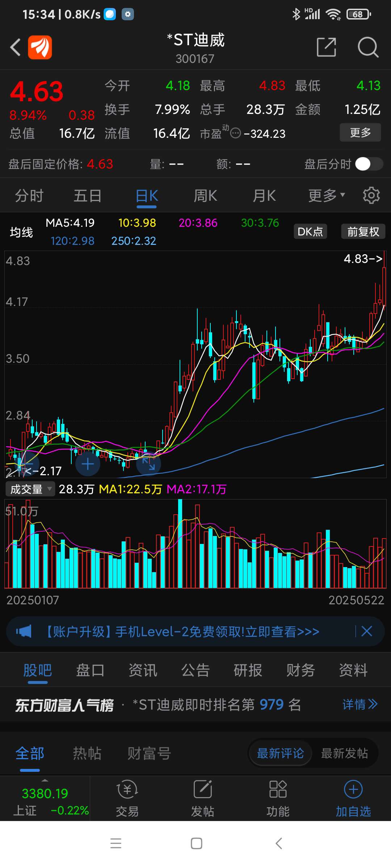
Task: Open the 股吧 forum tab
Action: point(38,670)
